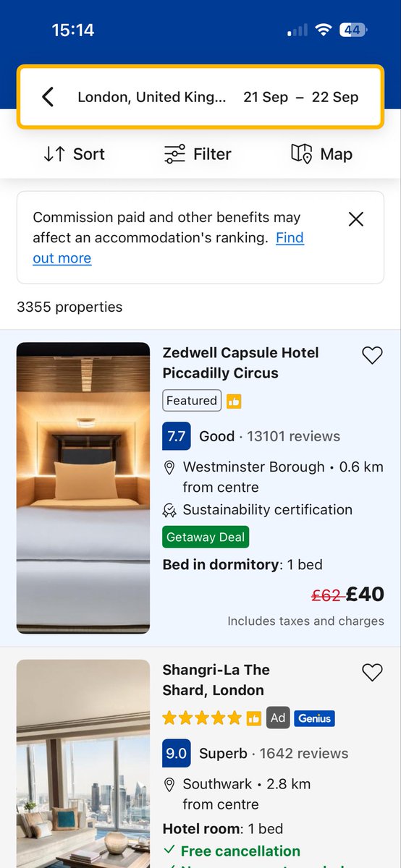Open the Sort options
The width and height of the screenshot is (401, 868).
(74, 154)
